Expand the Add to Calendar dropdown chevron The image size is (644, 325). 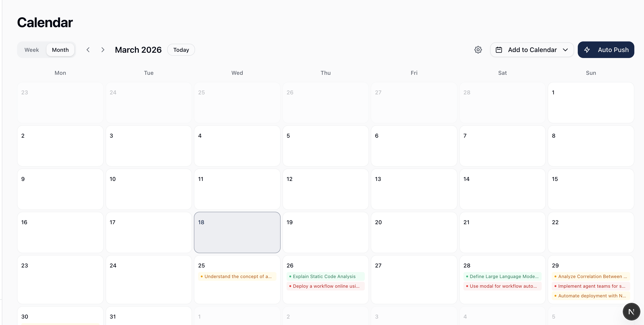coord(566,49)
